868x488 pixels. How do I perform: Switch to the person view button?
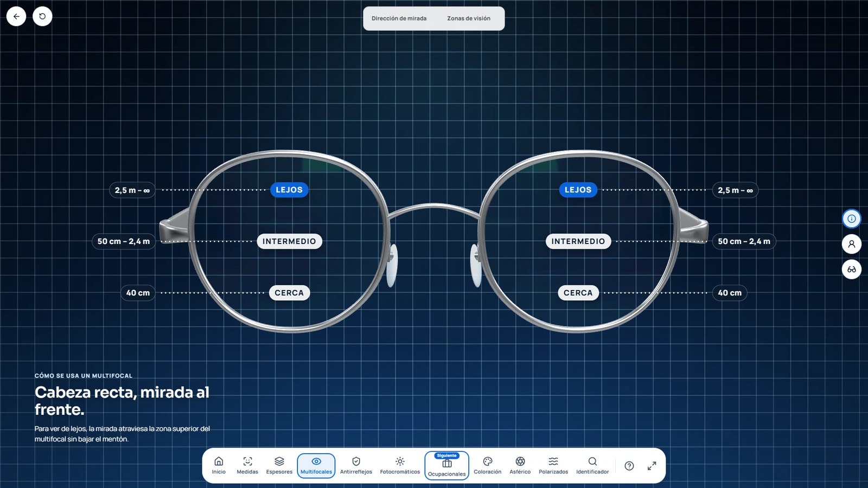pyautogui.click(x=852, y=244)
